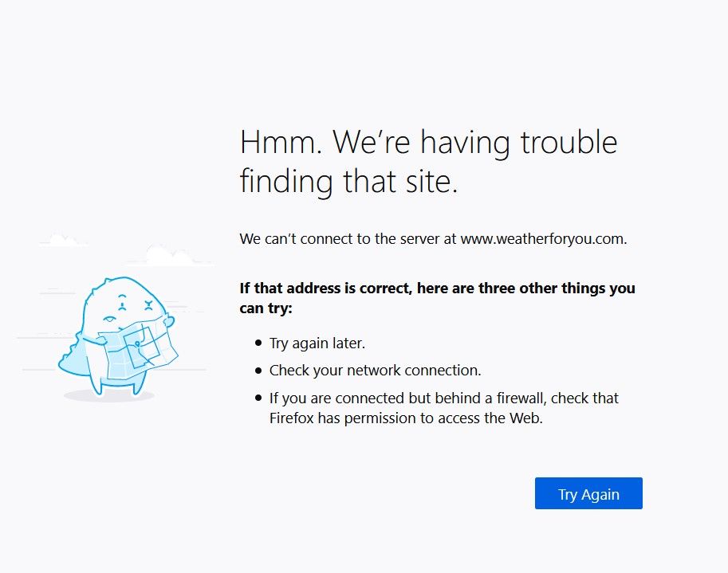Click the bullet dot before the firewall tip
728x573 pixels.
[258, 398]
